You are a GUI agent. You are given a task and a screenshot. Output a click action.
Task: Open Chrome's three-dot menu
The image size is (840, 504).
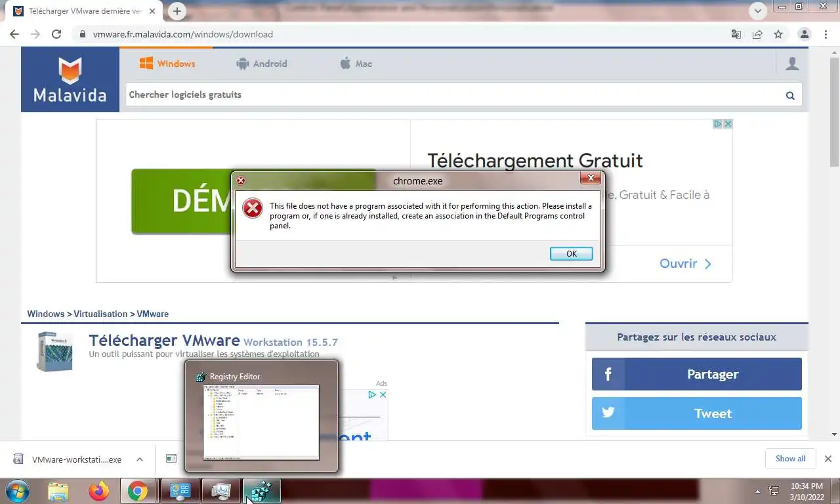click(x=826, y=34)
